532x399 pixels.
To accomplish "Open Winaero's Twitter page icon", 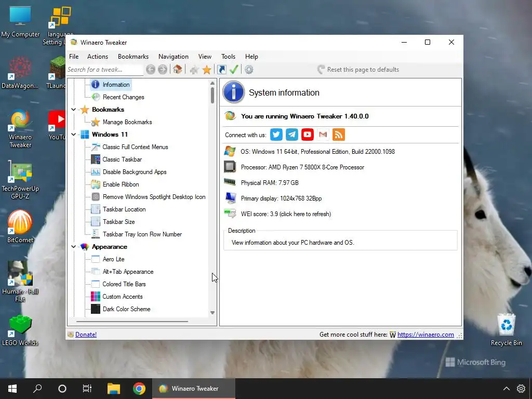I will [x=276, y=135].
